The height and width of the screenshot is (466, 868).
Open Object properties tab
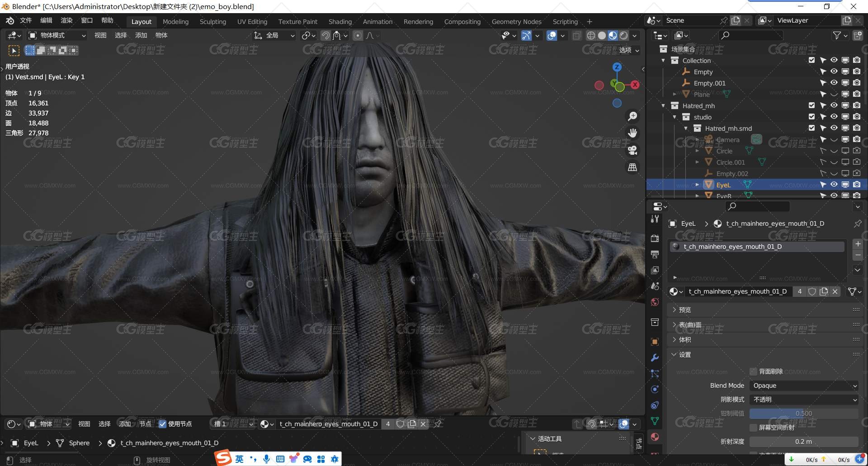[x=655, y=342]
